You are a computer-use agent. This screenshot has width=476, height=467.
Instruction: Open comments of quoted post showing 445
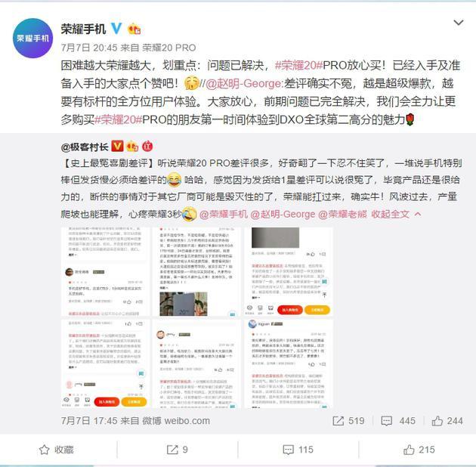click(x=398, y=421)
